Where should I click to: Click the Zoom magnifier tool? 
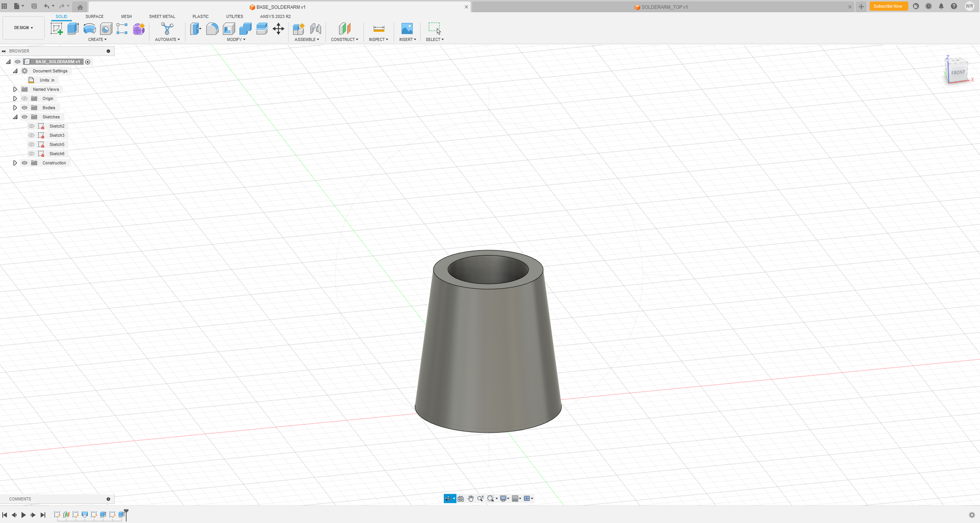480,499
